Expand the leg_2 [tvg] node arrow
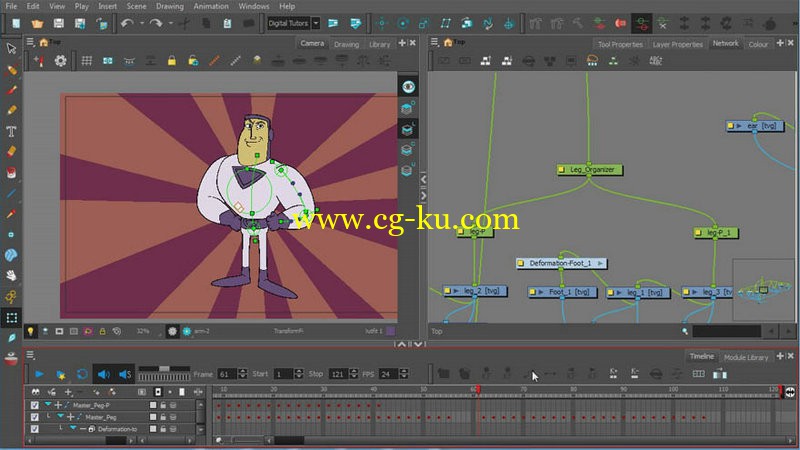 tap(457, 291)
